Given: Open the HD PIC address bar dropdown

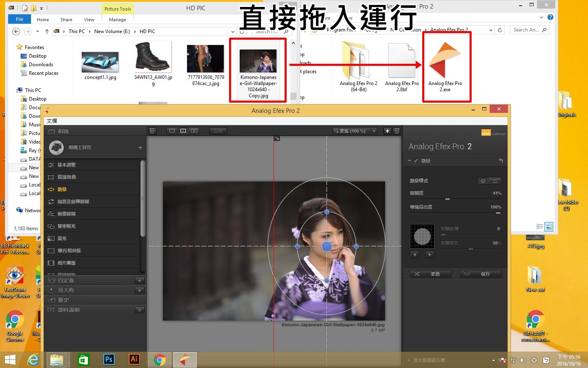Looking at the screenshot, I should [x=233, y=31].
